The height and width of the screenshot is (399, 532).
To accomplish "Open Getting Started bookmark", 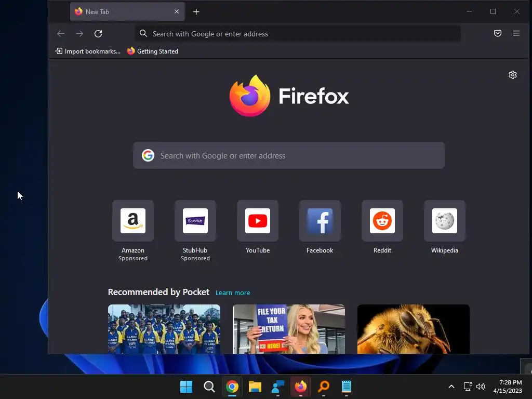I will (152, 51).
